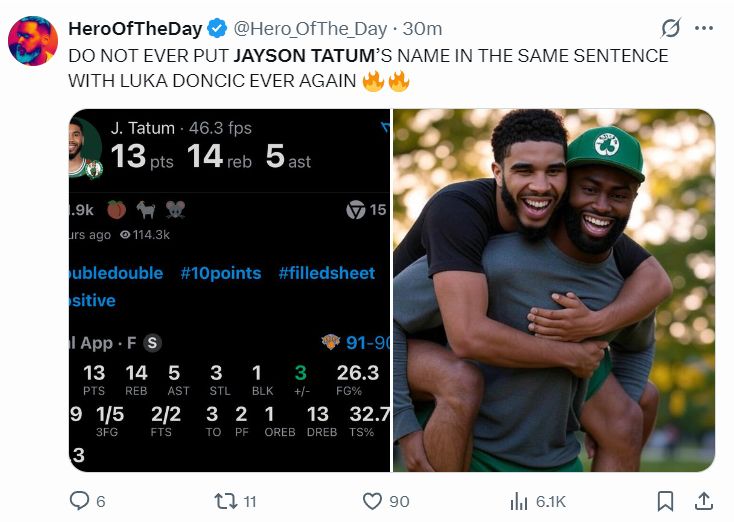Open the share upload icon
The image size is (734, 522).
coord(703,501)
